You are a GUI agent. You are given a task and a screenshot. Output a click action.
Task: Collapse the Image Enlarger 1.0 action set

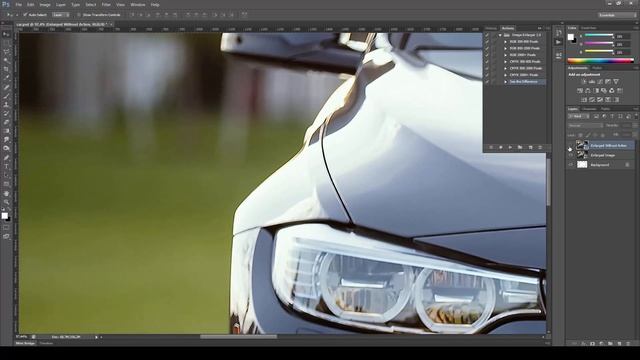coord(500,35)
